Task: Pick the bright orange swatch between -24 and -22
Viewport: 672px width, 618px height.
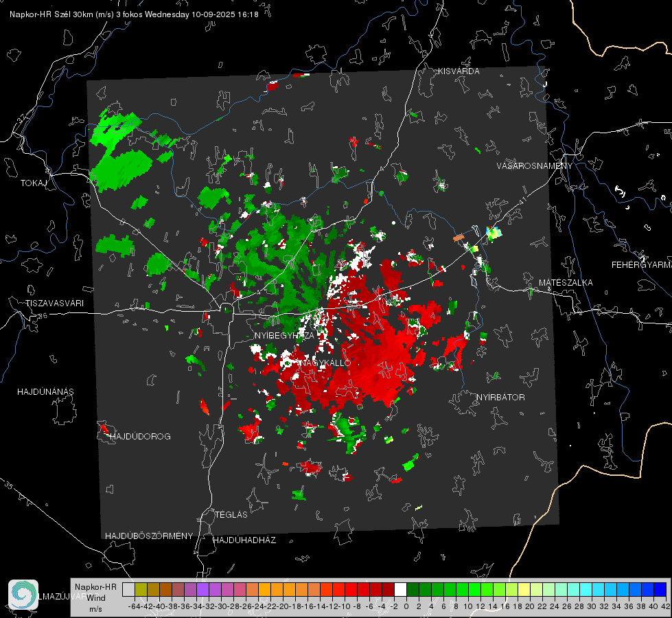Action: pyautogui.click(x=264, y=589)
